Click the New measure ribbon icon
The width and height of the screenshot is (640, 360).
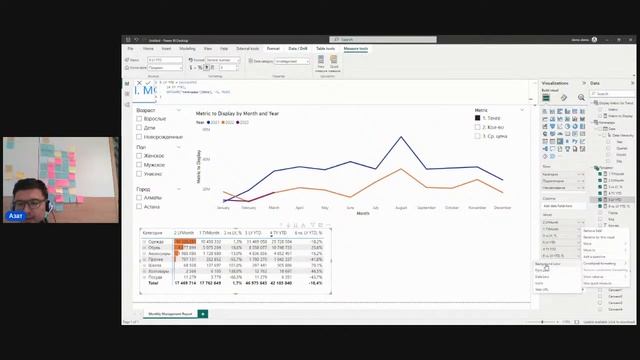321,63
